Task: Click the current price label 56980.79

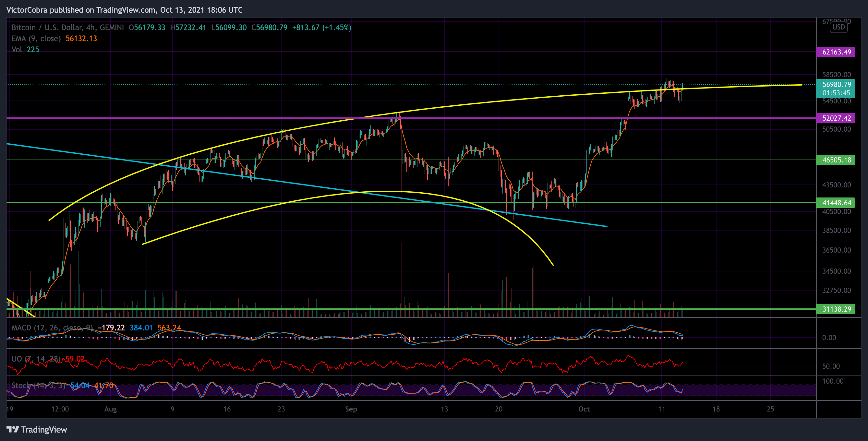Action: pos(836,84)
